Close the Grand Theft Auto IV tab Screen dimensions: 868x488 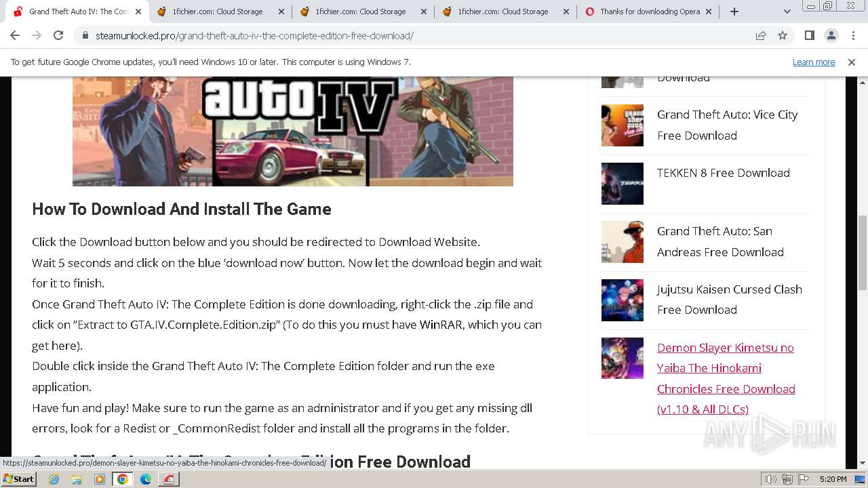click(x=138, y=12)
